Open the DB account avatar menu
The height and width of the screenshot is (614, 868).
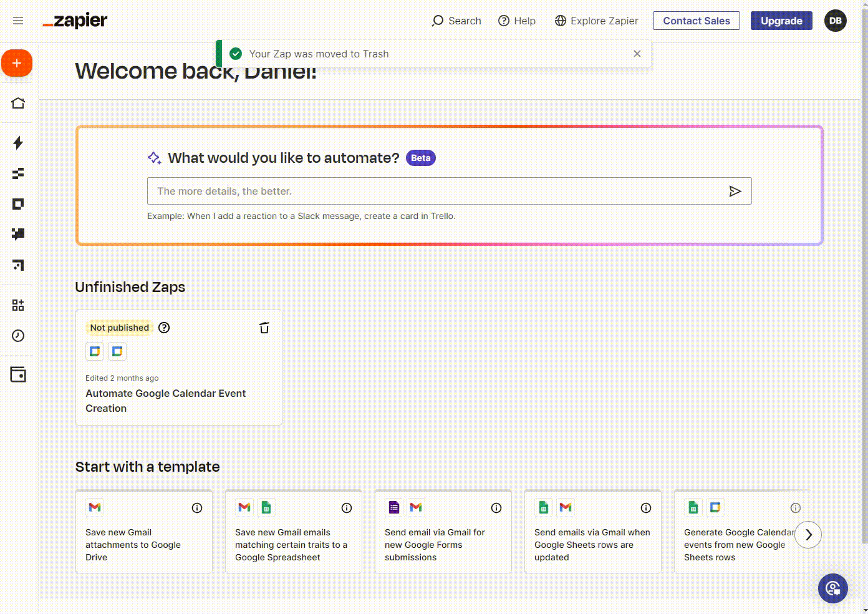tap(835, 21)
